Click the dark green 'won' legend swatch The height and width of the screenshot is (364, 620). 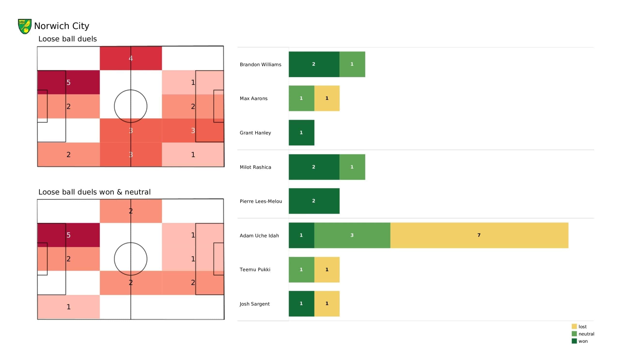coord(574,341)
